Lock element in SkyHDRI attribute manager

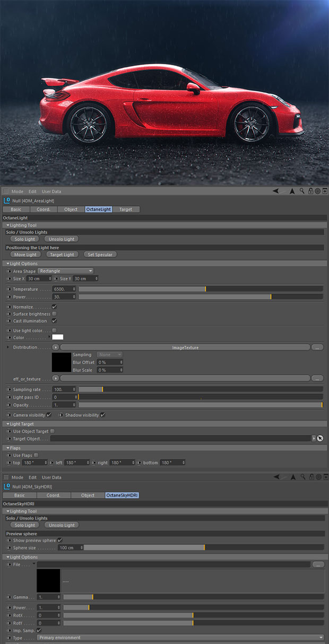click(310, 477)
